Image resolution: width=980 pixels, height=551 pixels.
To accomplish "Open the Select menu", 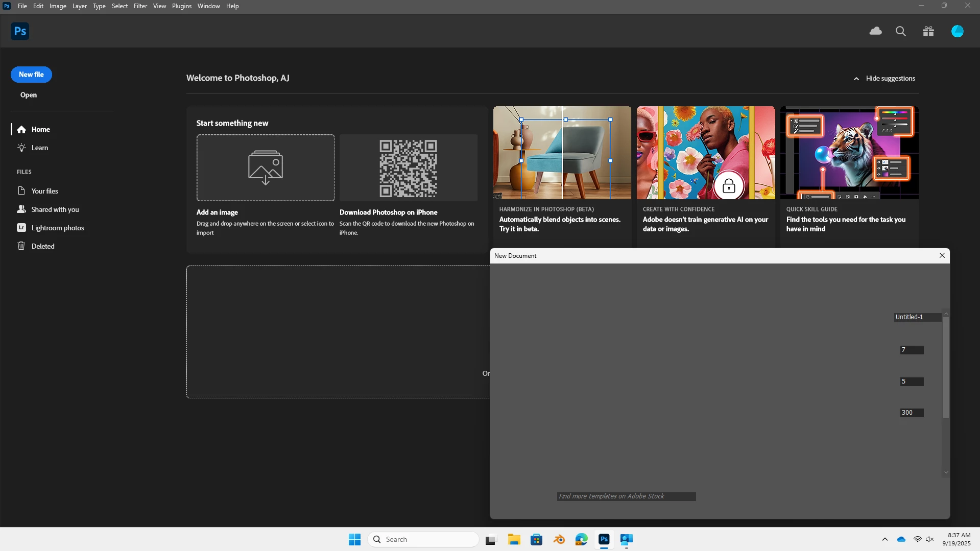I will 120,6.
